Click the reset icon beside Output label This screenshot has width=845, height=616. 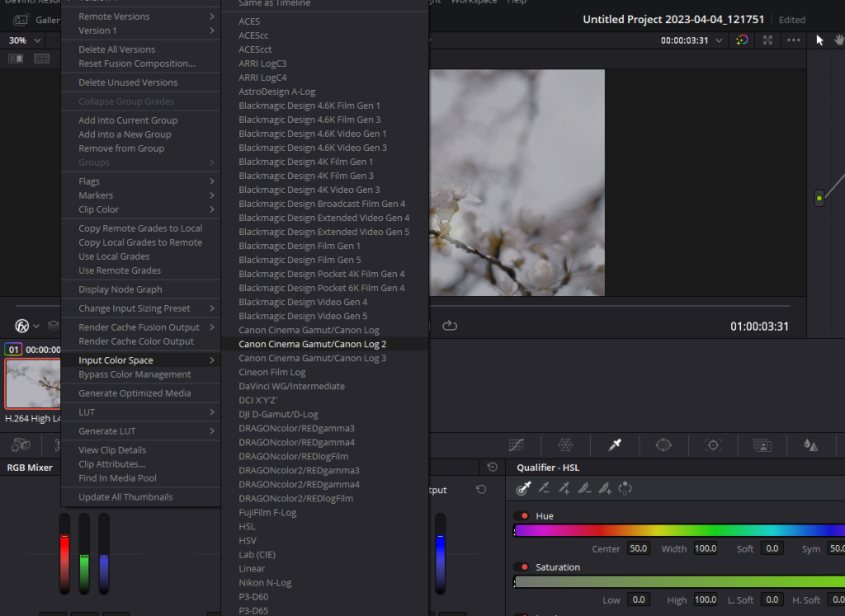pos(481,490)
